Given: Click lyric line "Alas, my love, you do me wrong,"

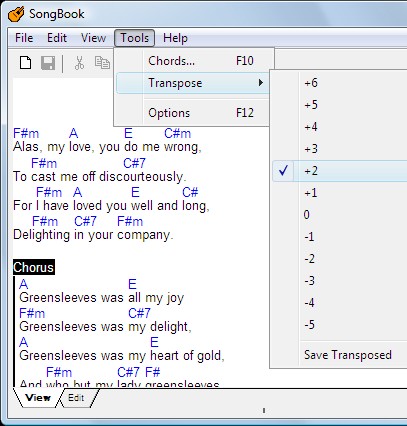Looking at the screenshot, I should 107,147.
